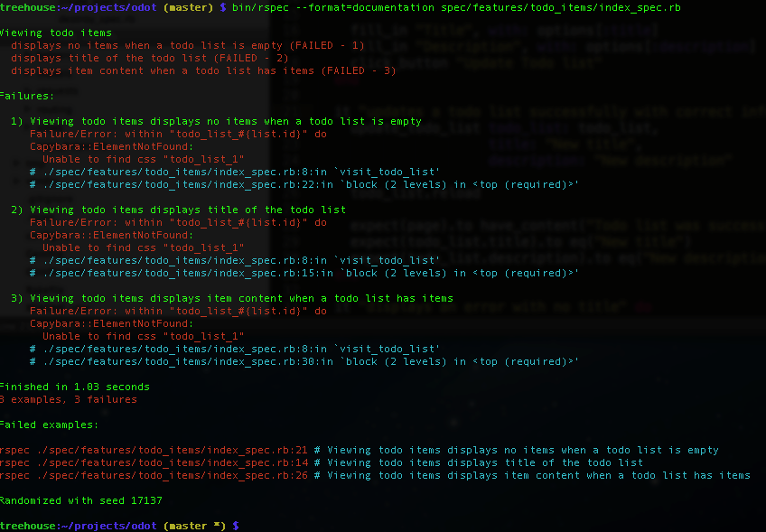This screenshot has height=532, width=766.
Task: Click failure 2 heading 'displays title of the todo list'
Action: click(178, 210)
